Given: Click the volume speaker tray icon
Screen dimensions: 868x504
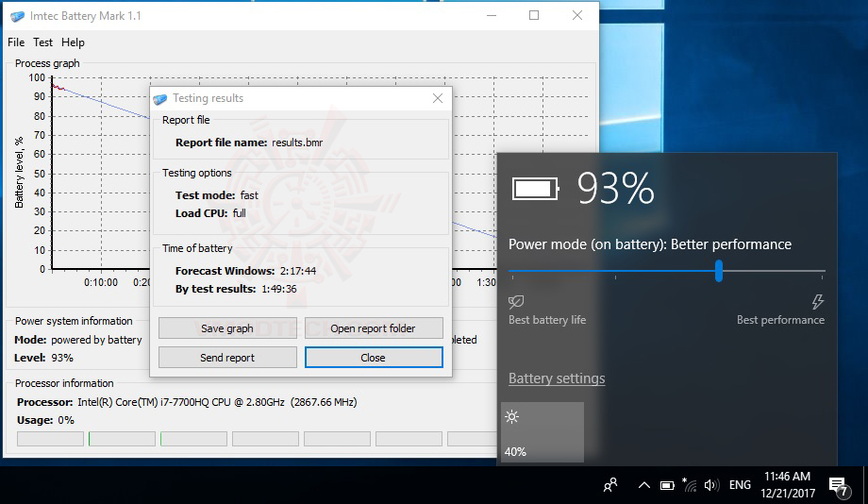Looking at the screenshot, I should (x=711, y=486).
